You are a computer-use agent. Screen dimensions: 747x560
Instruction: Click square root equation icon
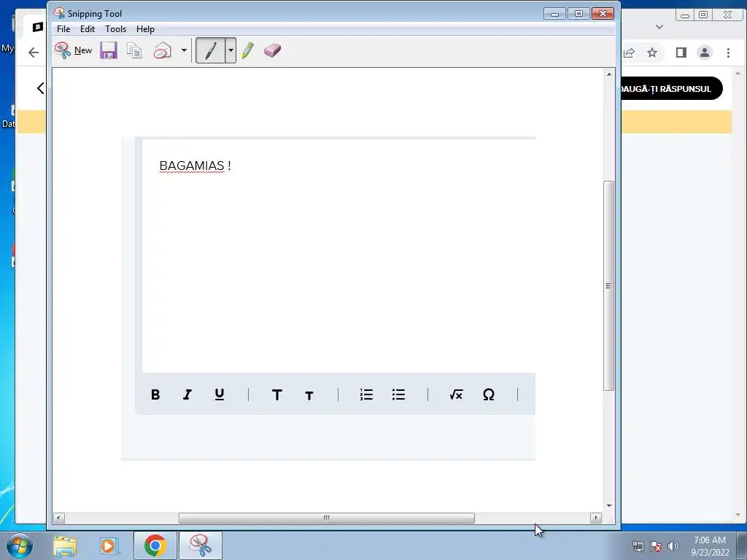tap(456, 394)
